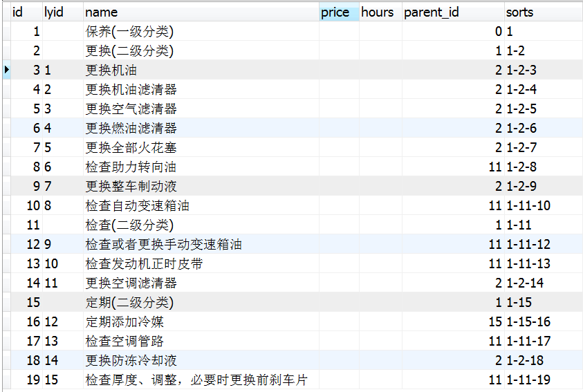This screenshot has width=583, height=392.
Task: Select the cell 更换(二级分类)
Action: click(x=201, y=50)
